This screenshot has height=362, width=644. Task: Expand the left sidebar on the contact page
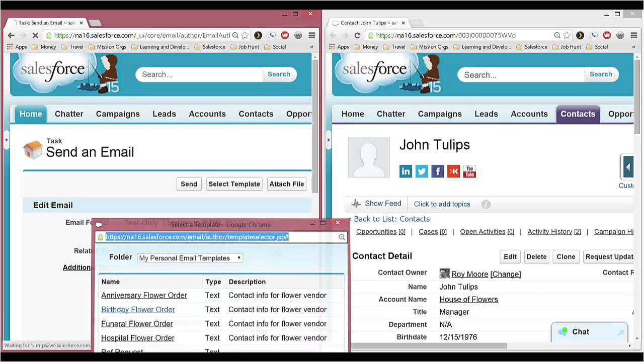point(329,140)
